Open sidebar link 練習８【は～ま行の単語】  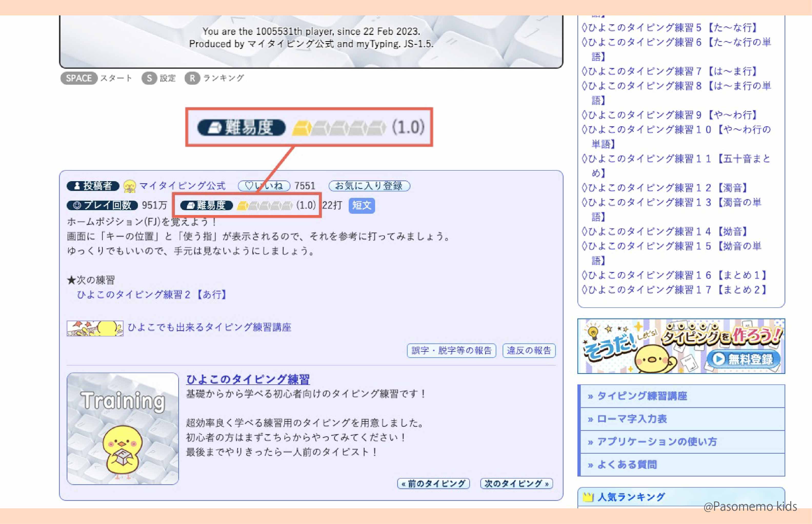point(676,93)
